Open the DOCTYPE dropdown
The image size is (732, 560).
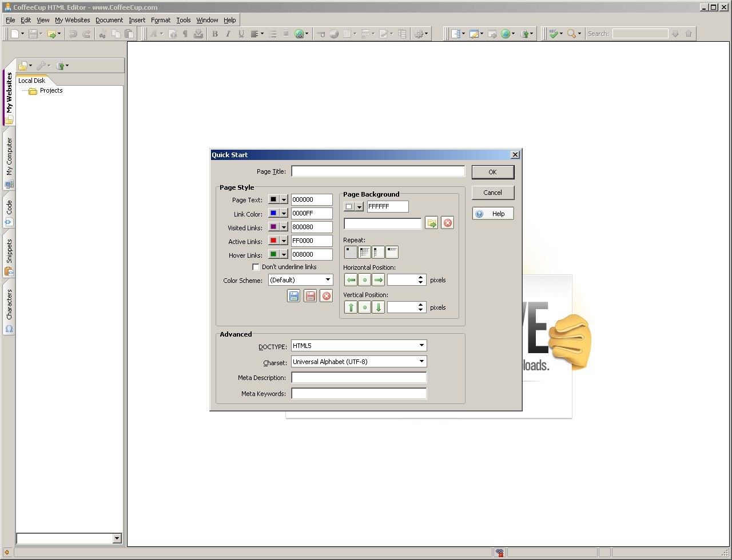pos(421,346)
